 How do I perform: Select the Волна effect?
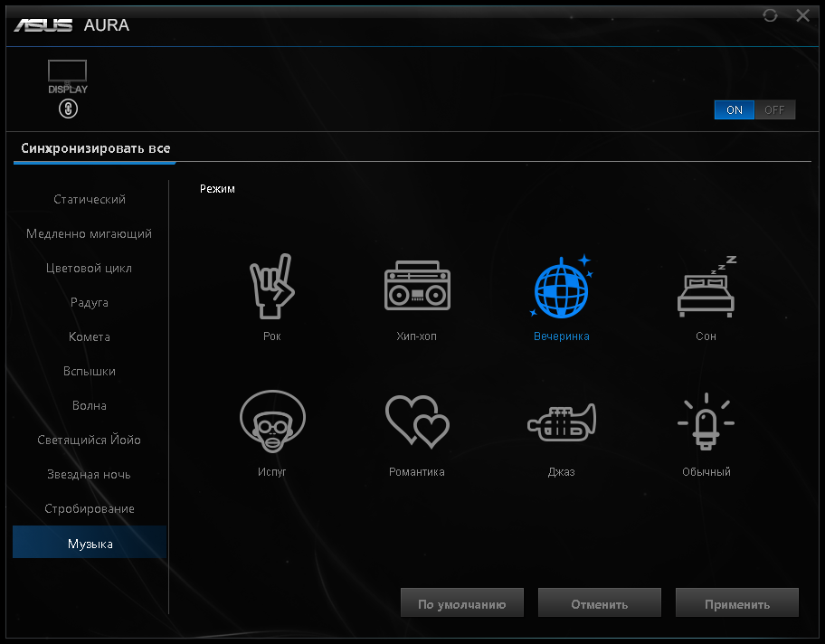(x=90, y=405)
